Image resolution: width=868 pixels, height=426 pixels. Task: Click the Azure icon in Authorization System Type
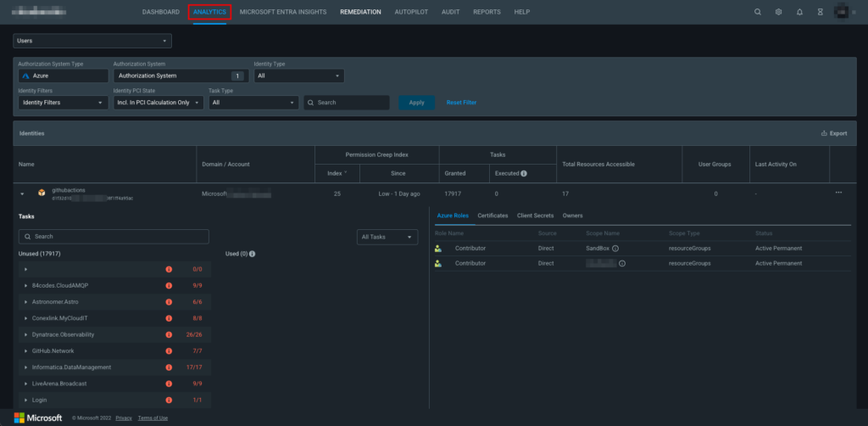click(x=26, y=76)
